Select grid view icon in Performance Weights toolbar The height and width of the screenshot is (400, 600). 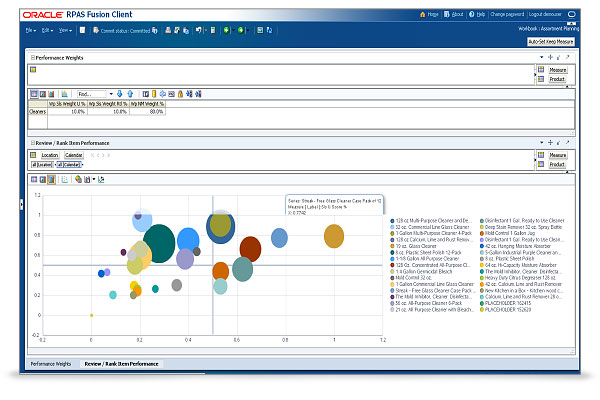coord(34,94)
